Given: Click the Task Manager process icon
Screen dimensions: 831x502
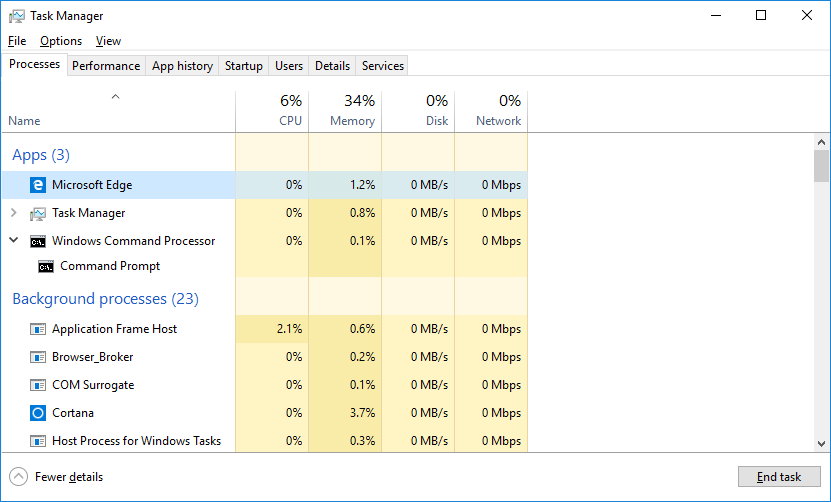Looking at the screenshot, I should pyautogui.click(x=38, y=213).
